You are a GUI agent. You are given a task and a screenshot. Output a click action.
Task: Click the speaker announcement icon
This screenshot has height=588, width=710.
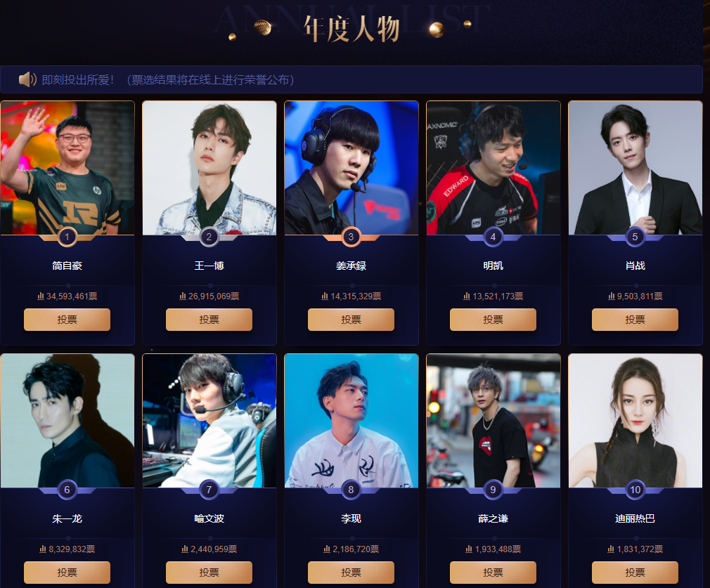[x=27, y=79]
